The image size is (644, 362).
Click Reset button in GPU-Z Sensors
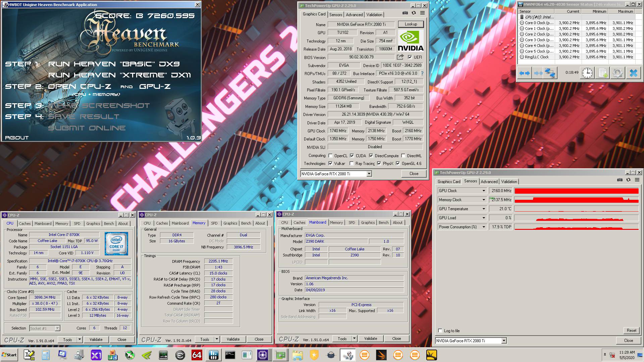631,330
